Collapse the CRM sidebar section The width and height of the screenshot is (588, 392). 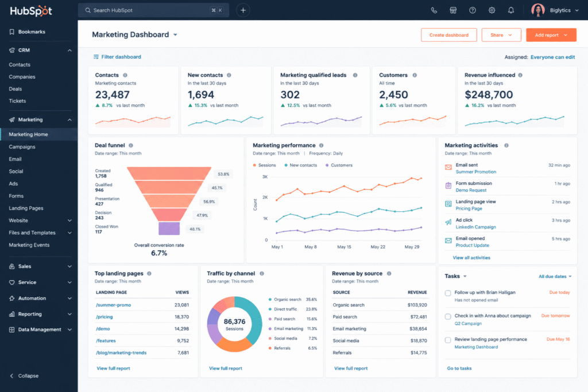click(69, 50)
